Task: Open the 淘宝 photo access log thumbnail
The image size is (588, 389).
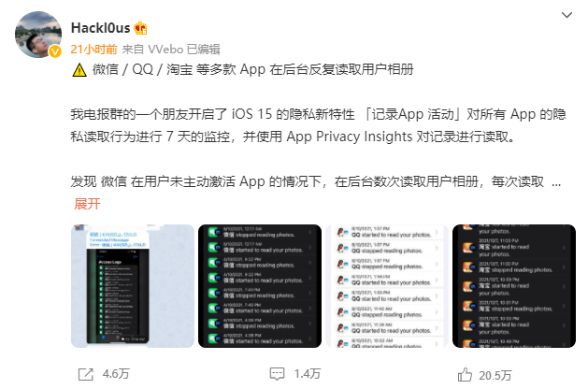Action: [514, 286]
